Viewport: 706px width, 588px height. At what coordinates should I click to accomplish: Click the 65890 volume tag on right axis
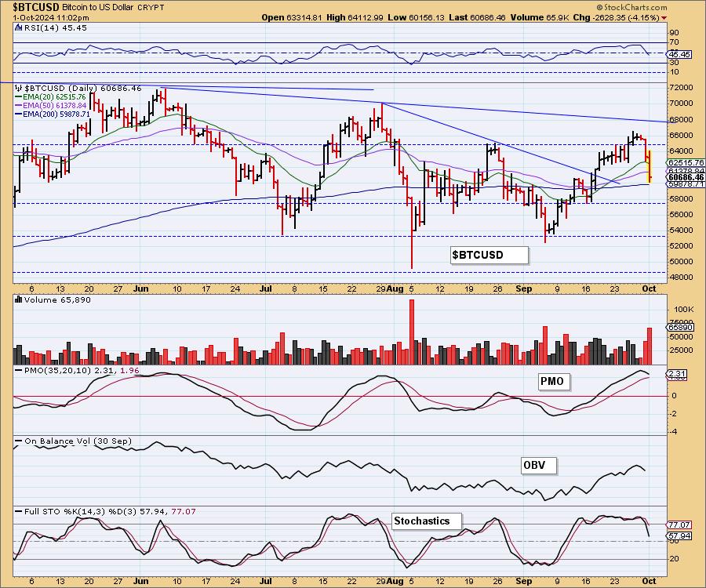(x=680, y=328)
